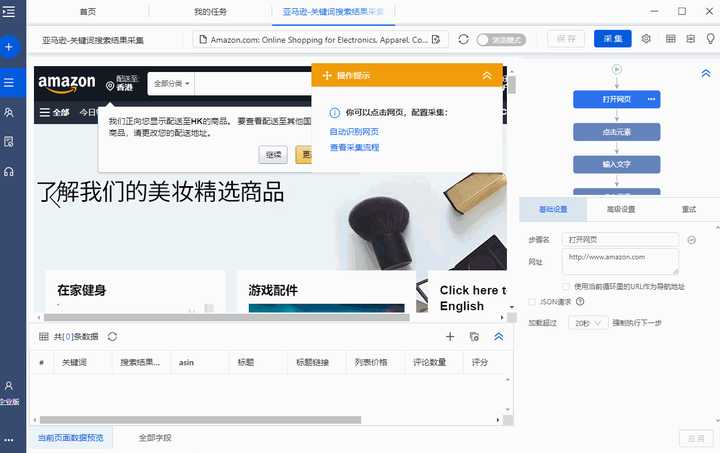Screen dimensions: 720x453
Task: Switch to 当前页面数据预览 tab
Action: [x=71, y=438]
